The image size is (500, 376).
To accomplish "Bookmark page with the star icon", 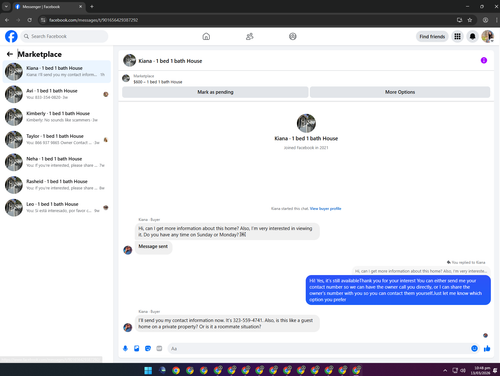I will coord(470,20).
